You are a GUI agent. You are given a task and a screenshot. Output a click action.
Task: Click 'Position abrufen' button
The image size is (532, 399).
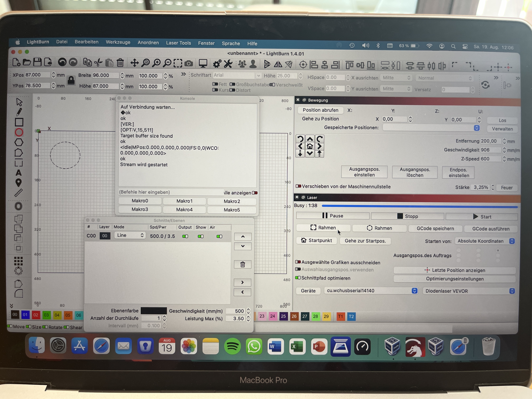click(x=320, y=110)
